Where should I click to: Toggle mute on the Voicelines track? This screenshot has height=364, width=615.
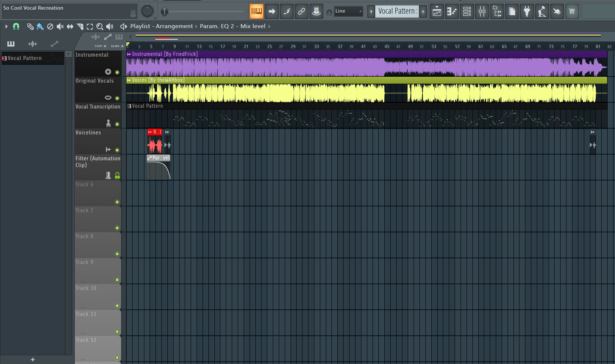click(117, 150)
